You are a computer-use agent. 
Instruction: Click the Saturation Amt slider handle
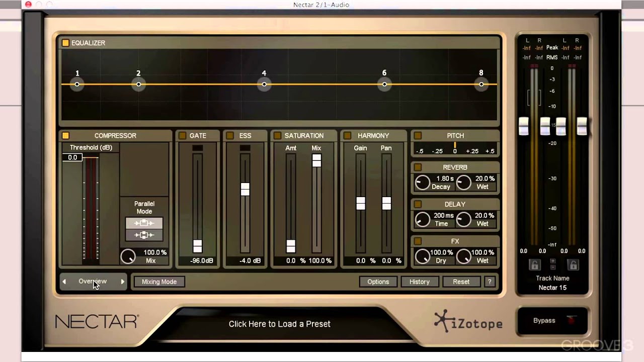(x=291, y=246)
